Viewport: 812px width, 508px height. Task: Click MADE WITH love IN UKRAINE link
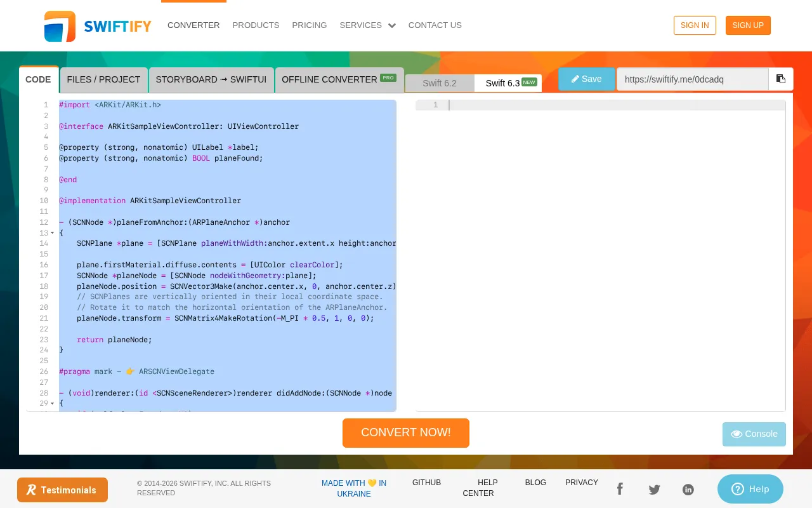coord(354,488)
